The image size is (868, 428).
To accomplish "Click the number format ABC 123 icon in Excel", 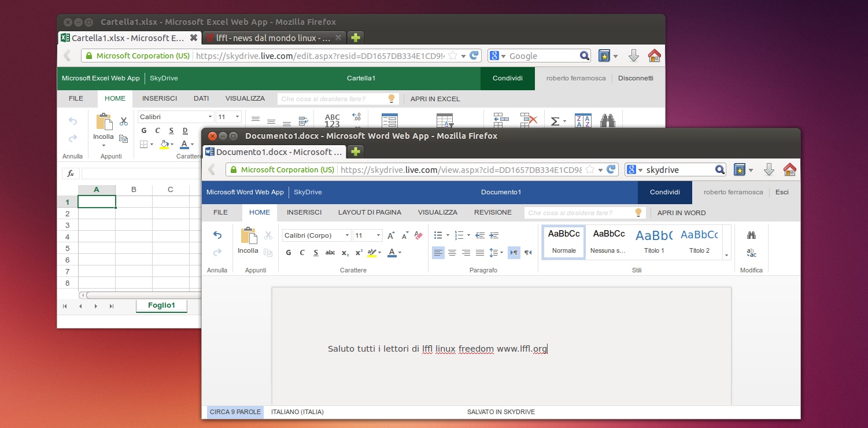I will pyautogui.click(x=333, y=121).
